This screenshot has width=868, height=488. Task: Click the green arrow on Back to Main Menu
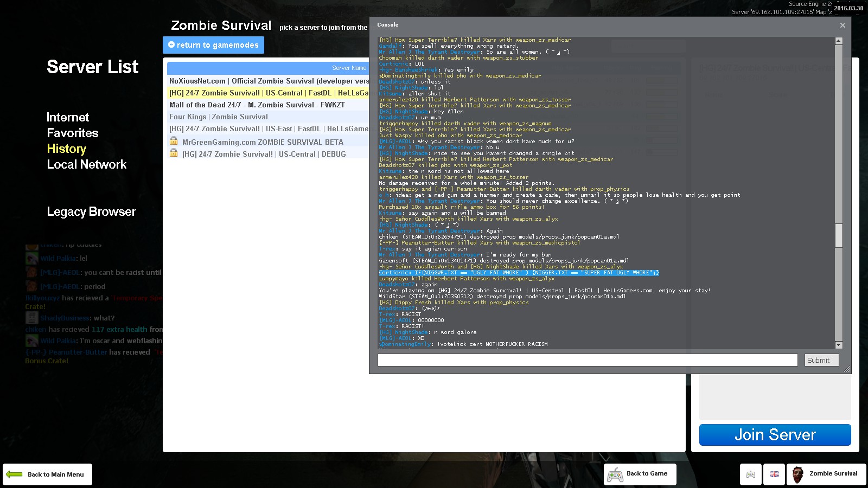click(x=14, y=474)
